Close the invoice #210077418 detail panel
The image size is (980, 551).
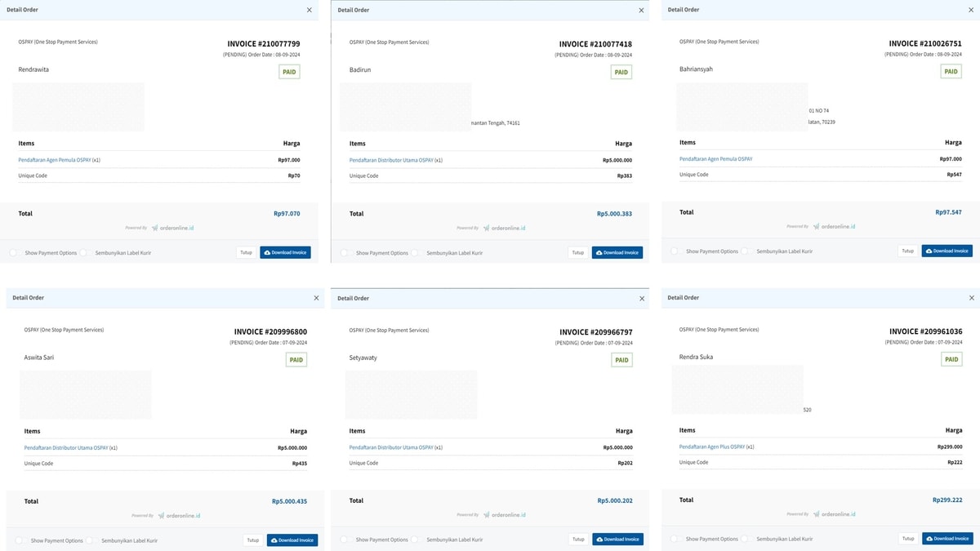pos(642,10)
